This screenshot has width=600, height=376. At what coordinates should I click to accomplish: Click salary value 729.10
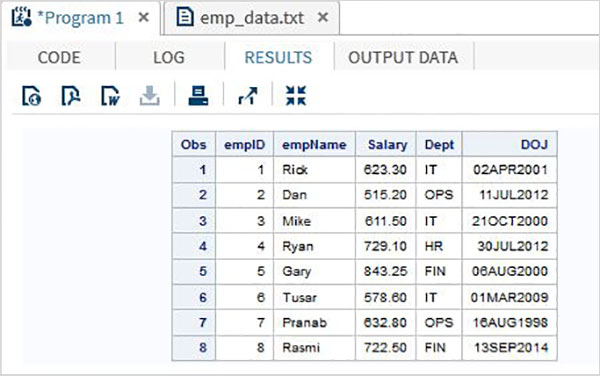click(x=386, y=246)
